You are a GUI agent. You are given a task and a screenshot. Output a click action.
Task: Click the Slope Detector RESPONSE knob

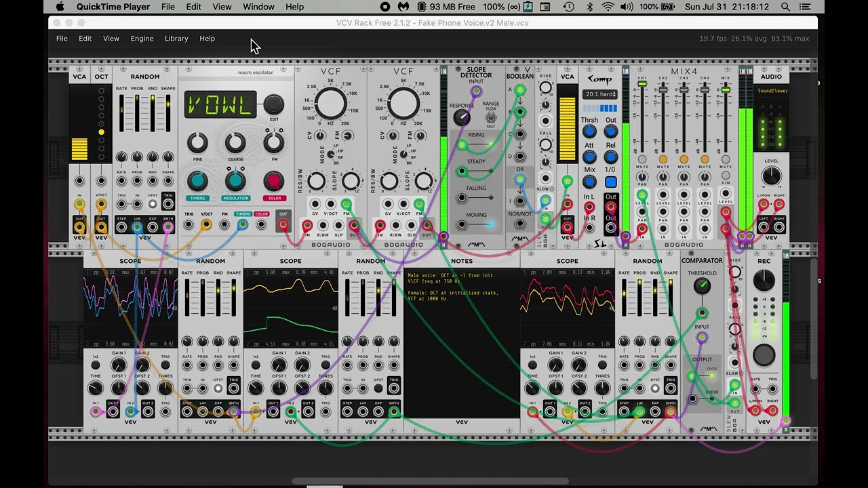pos(461,118)
